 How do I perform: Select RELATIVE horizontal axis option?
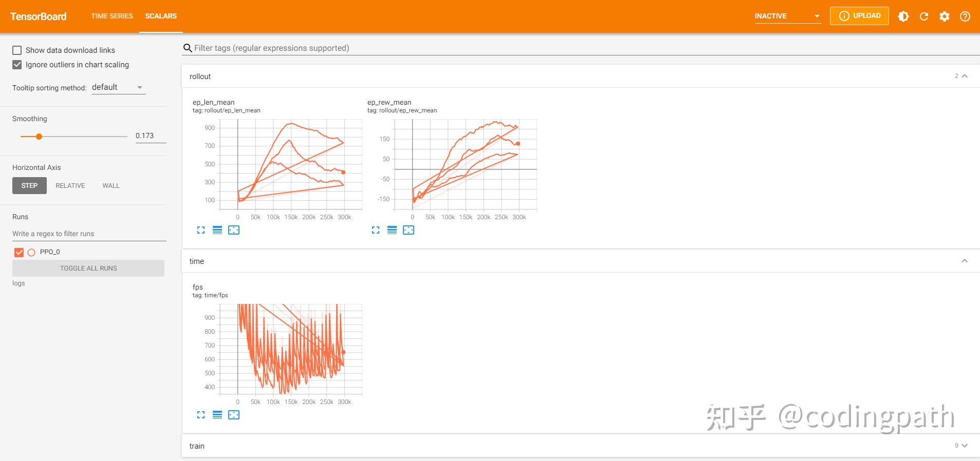click(70, 186)
